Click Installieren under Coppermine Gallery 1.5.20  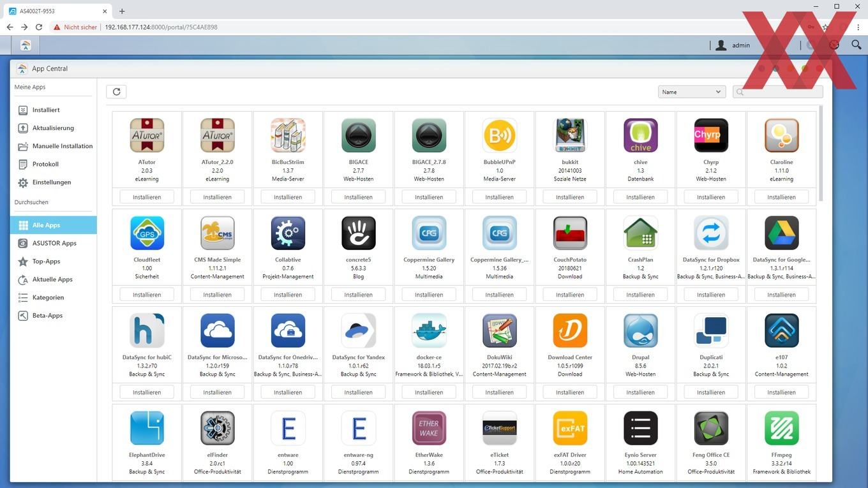click(x=429, y=295)
